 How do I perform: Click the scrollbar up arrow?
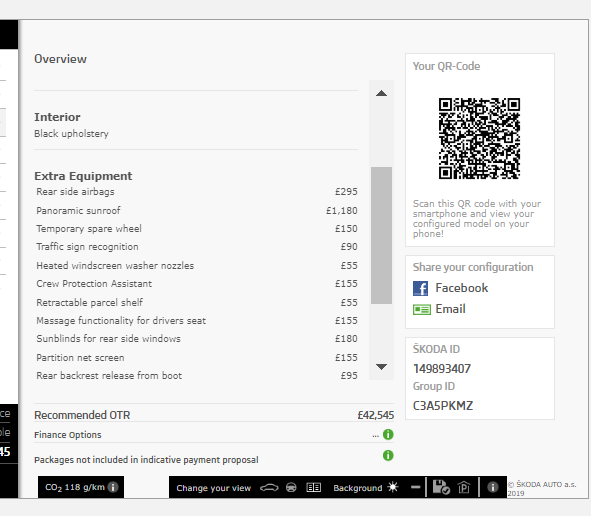click(381, 93)
